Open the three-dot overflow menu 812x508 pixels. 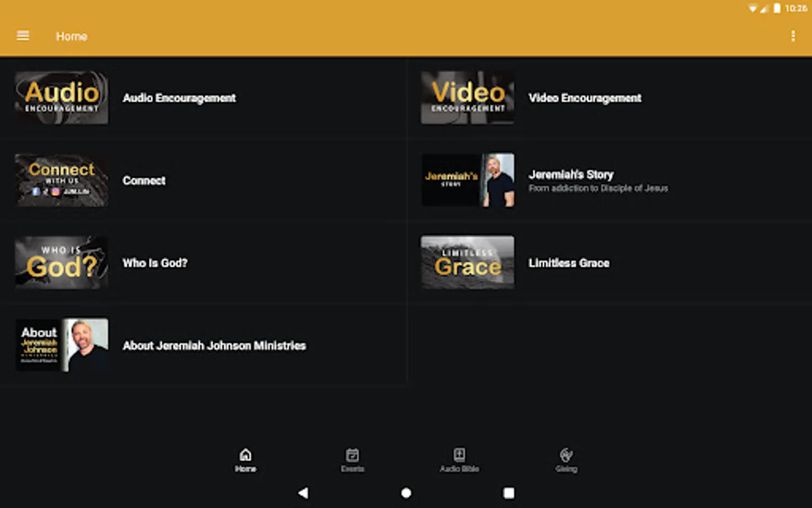pyautogui.click(x=793, y=36)
